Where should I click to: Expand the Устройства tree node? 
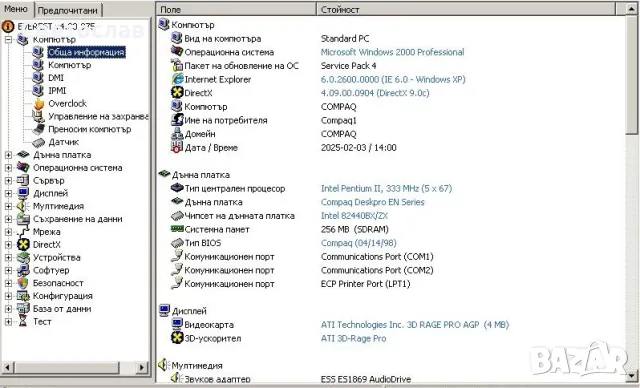pos(8,257)
